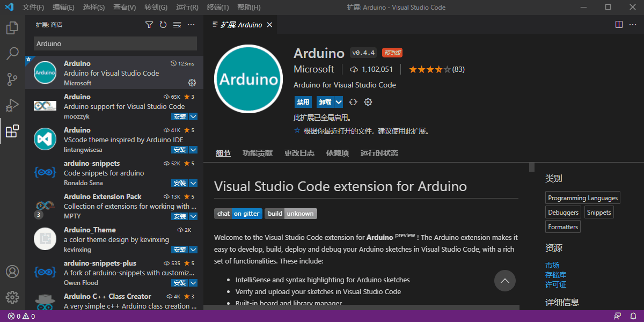The image size is (644, 322).
Task: Click the Arduino search input field
Action: pyautogui.click(x=115, y=43)
